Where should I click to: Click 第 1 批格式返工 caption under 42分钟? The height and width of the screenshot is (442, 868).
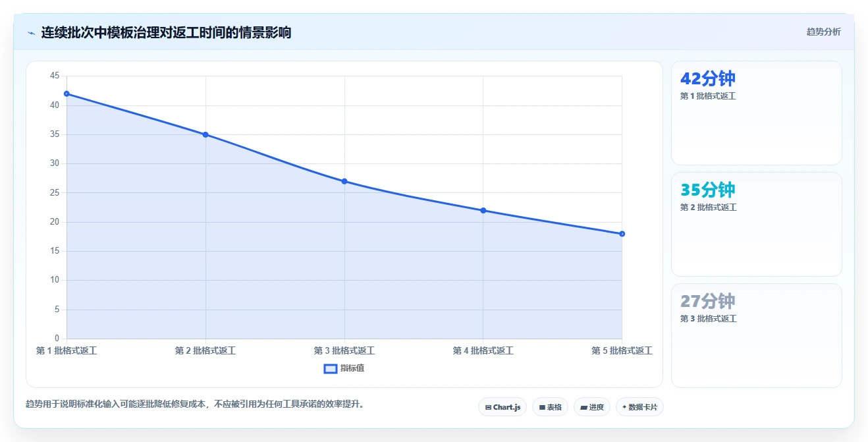tap(708, 96)
